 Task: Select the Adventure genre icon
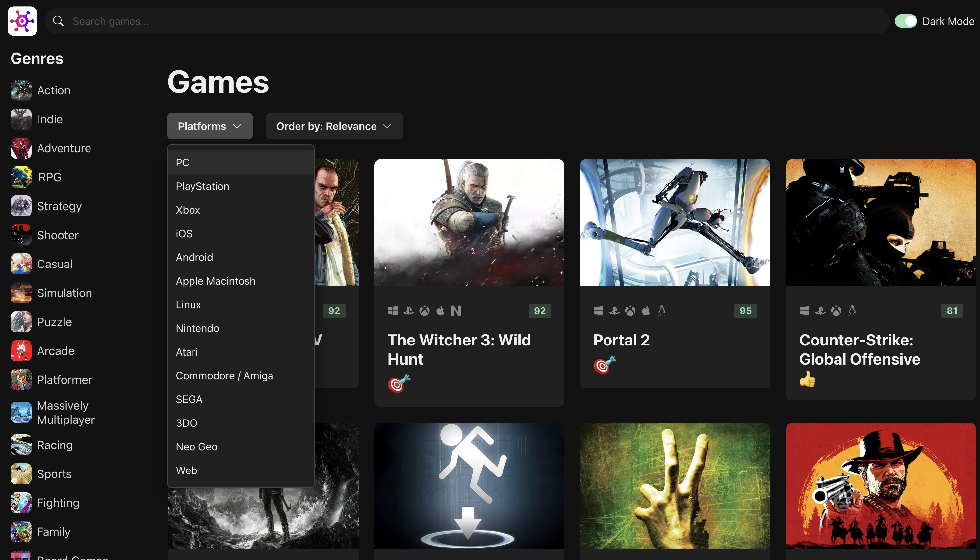pos(21,148)
